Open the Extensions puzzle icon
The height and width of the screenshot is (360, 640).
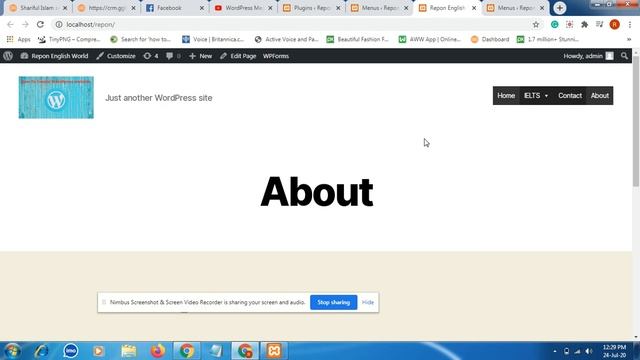pos(584,24)
